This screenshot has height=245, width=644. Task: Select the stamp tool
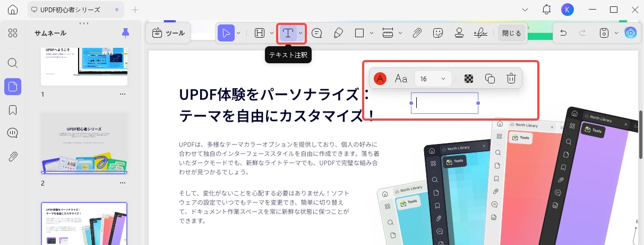pos(459,33)
